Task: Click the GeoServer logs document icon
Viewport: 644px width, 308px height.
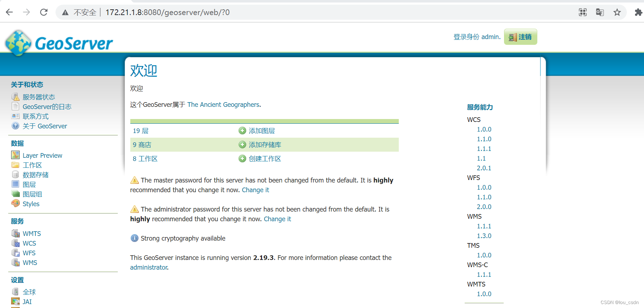Action: point(15,106)
